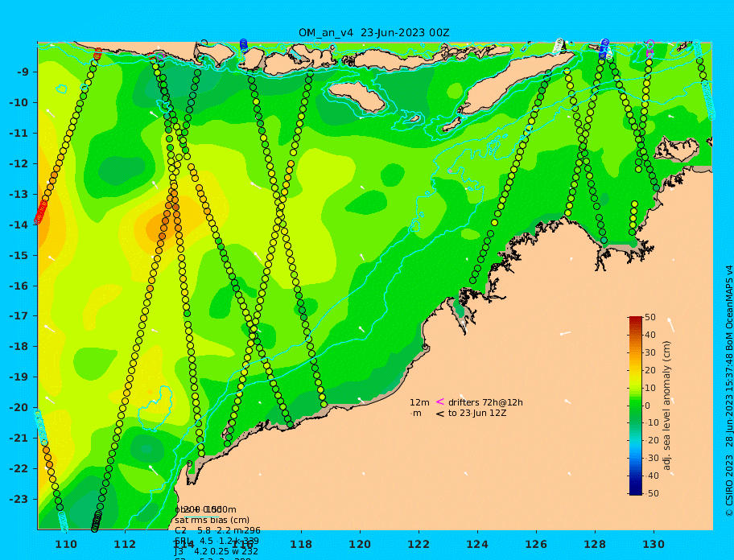Click the 'adj. sea level anomaly (cm)' label
734x560 pixels.
pos(667,406)
